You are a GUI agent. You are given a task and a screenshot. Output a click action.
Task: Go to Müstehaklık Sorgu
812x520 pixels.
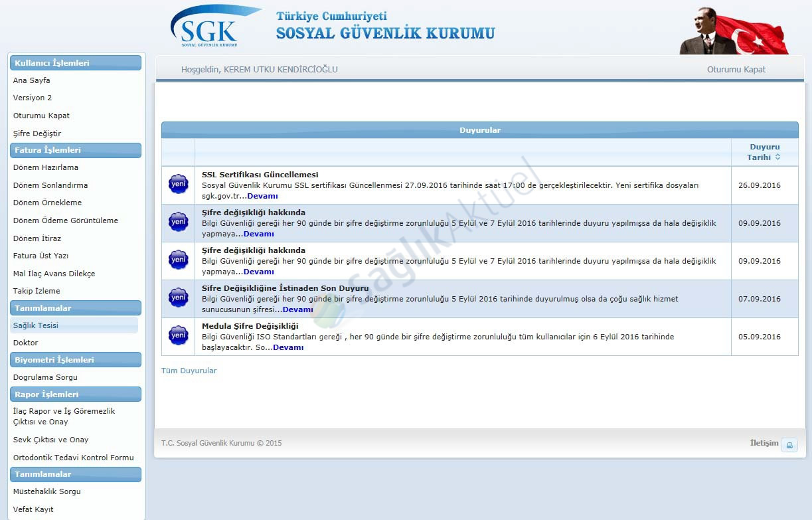[46, 491]
